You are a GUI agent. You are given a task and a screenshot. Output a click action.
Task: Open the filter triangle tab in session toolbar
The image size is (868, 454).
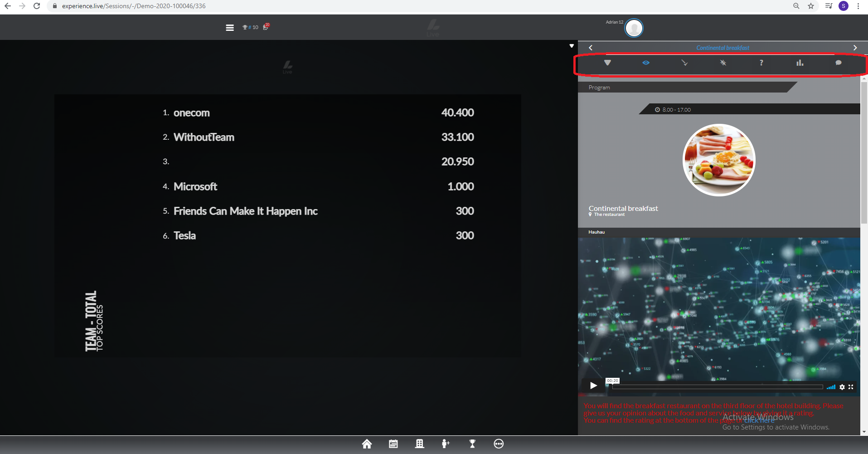click(607, 63)
